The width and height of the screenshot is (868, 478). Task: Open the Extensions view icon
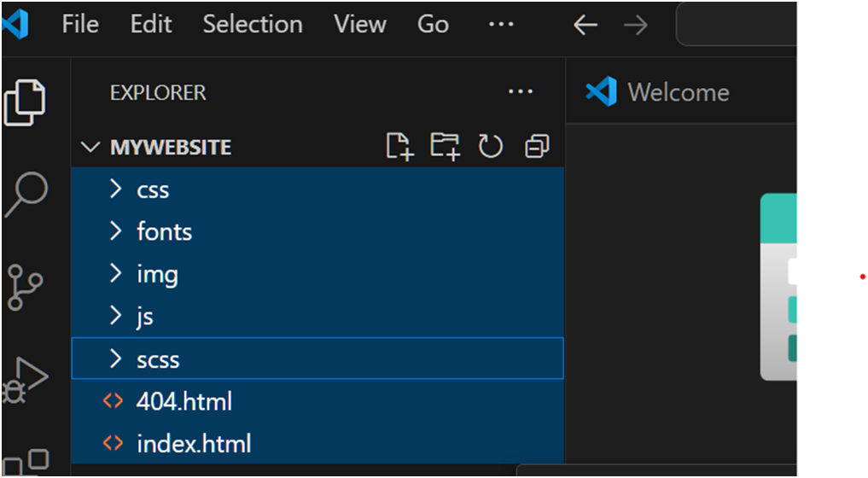pos(26,463)
